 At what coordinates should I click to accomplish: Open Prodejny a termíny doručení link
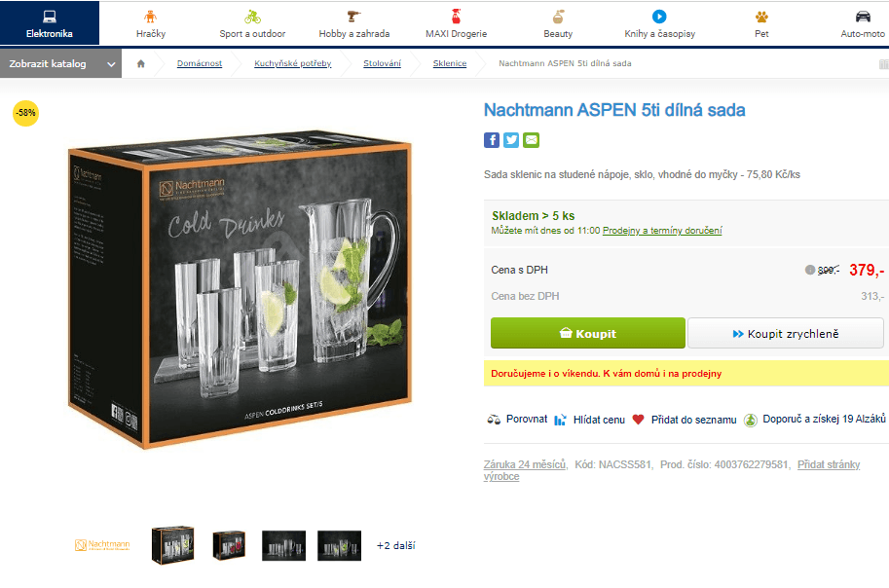pos(662,230)
